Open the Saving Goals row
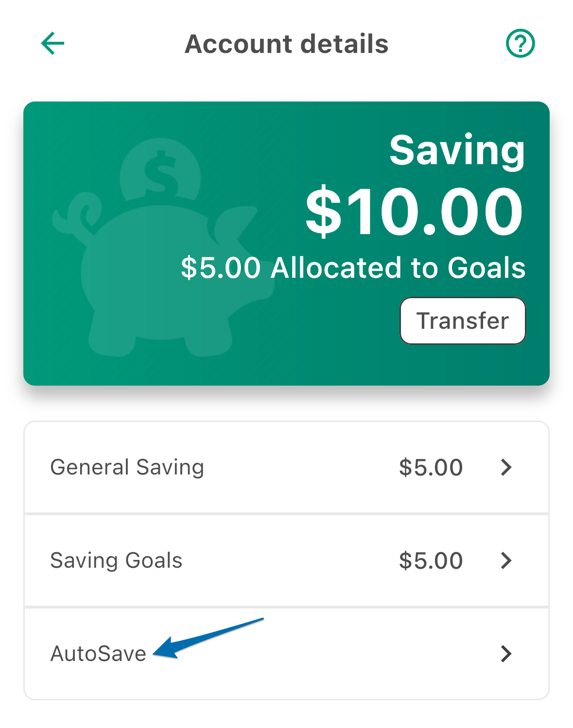The height and width of the screenshot is (728, 573). click(286, 560)
